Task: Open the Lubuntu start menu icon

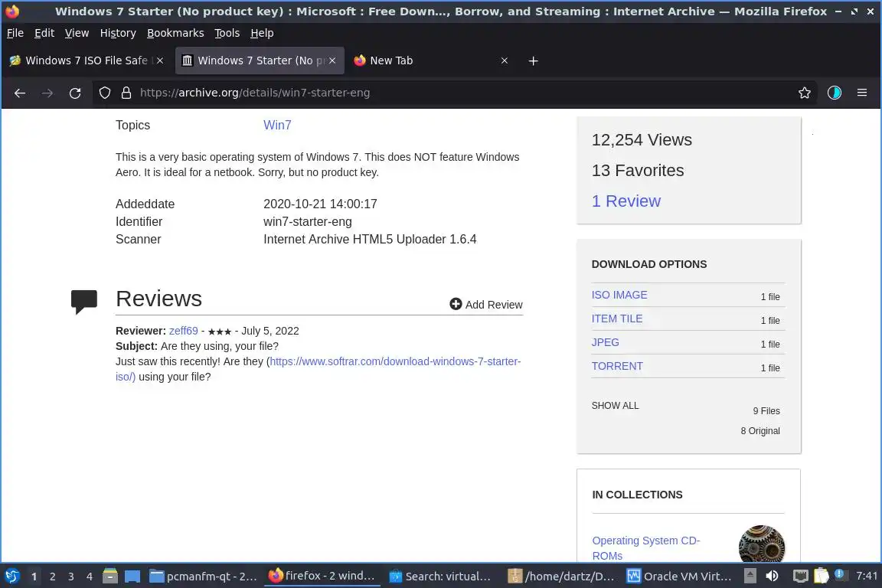Action: click(12, 577)
